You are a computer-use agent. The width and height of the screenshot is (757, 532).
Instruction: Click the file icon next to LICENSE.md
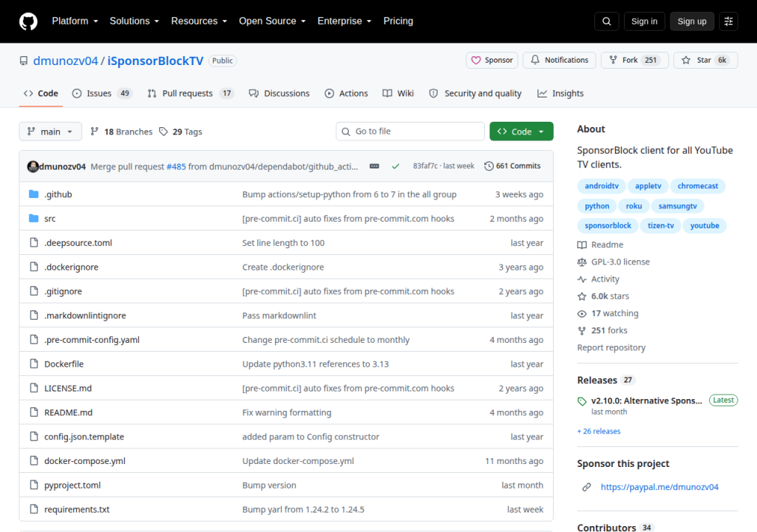34,388
